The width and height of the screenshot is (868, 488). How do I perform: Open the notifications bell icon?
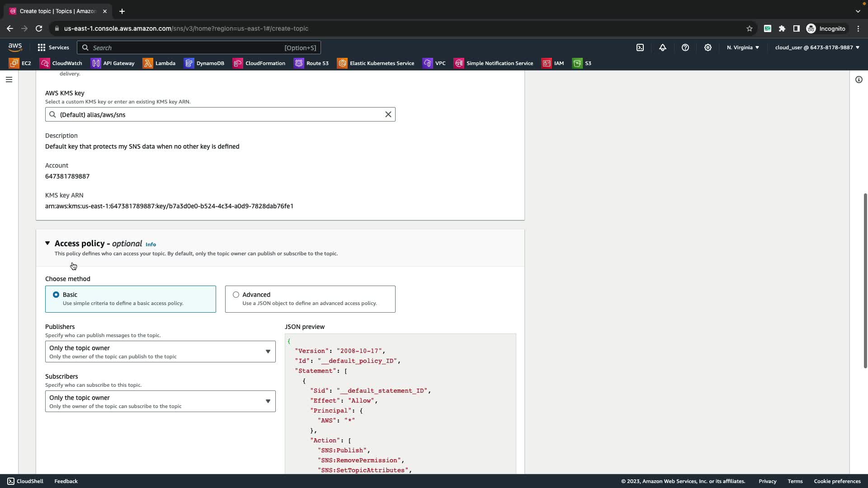pyautogui.click(x=663, y=47)
